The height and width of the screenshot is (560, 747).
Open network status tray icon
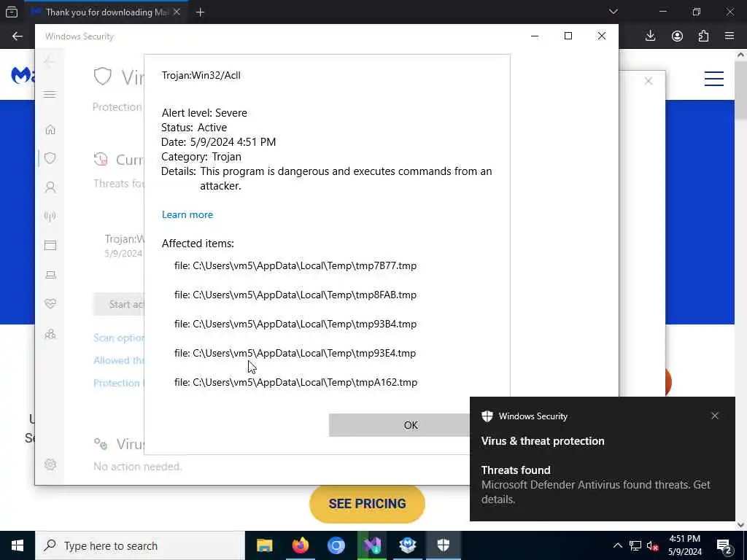pos(635,545)
